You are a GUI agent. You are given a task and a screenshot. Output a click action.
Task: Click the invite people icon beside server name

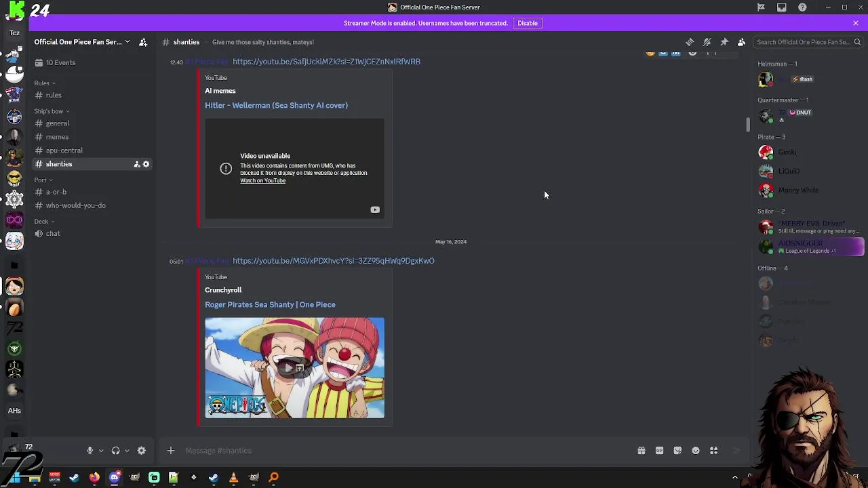(143, 42)
